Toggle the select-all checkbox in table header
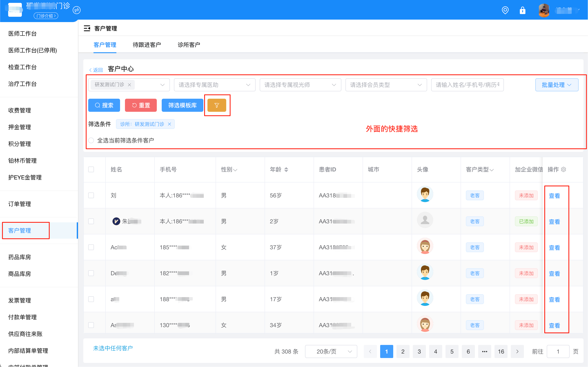 coord(91,169)
